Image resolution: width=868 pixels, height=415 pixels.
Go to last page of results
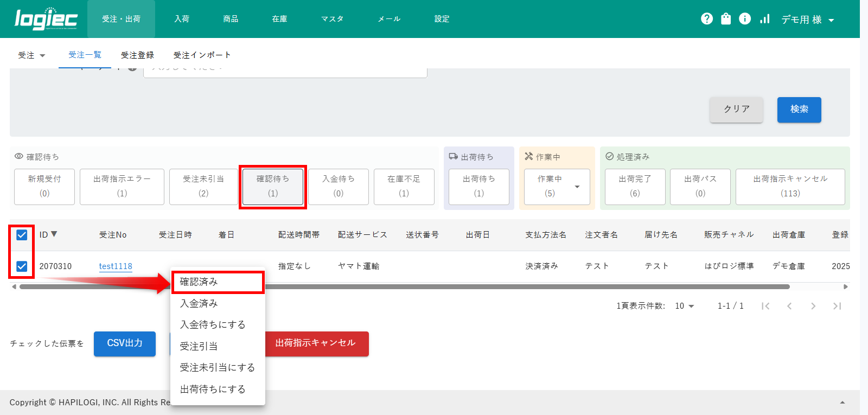(837, 306)
